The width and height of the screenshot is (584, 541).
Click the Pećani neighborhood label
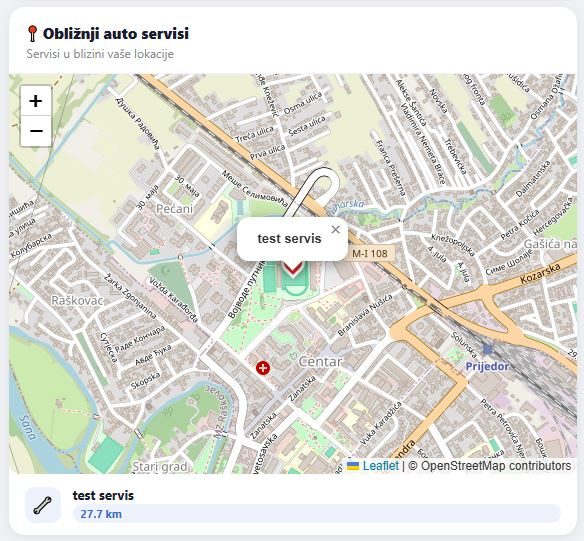174,209
